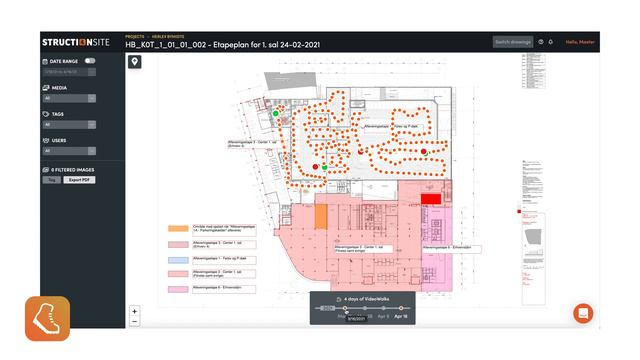Open the notifications bell icon
The image size is (640, 360).
[x=551, y=42]
